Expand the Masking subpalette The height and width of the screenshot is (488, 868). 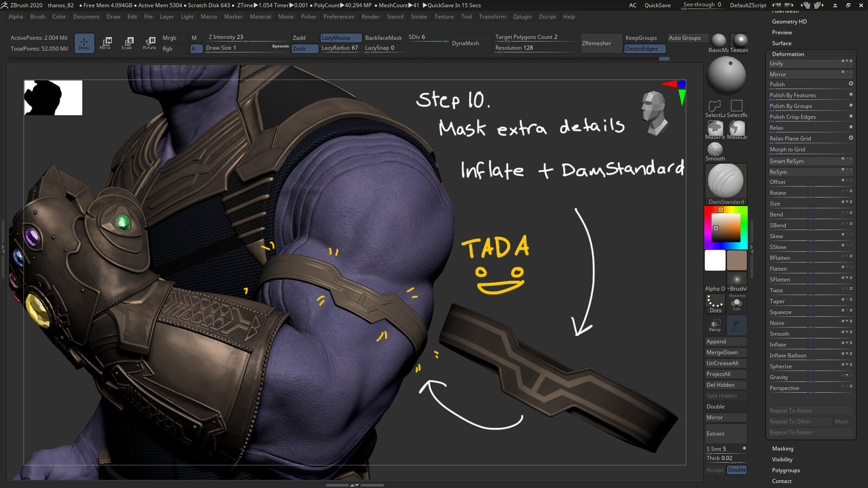(x=782, y=449)
